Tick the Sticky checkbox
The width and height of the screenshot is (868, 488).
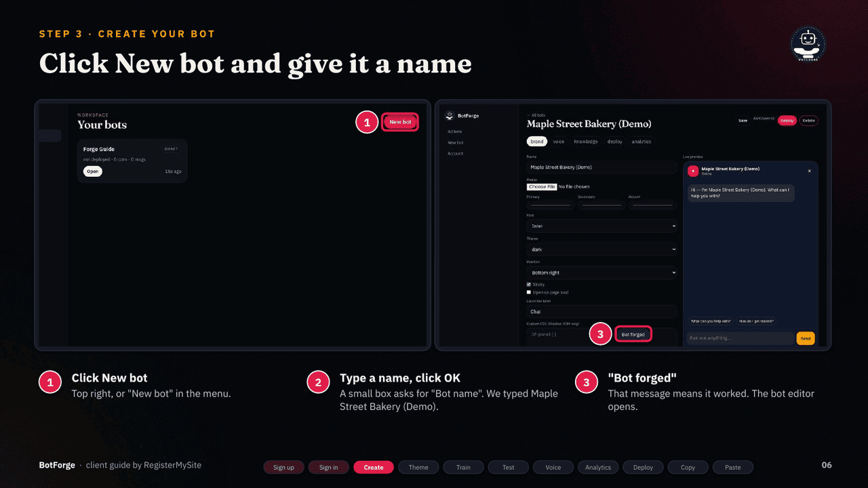529,285
